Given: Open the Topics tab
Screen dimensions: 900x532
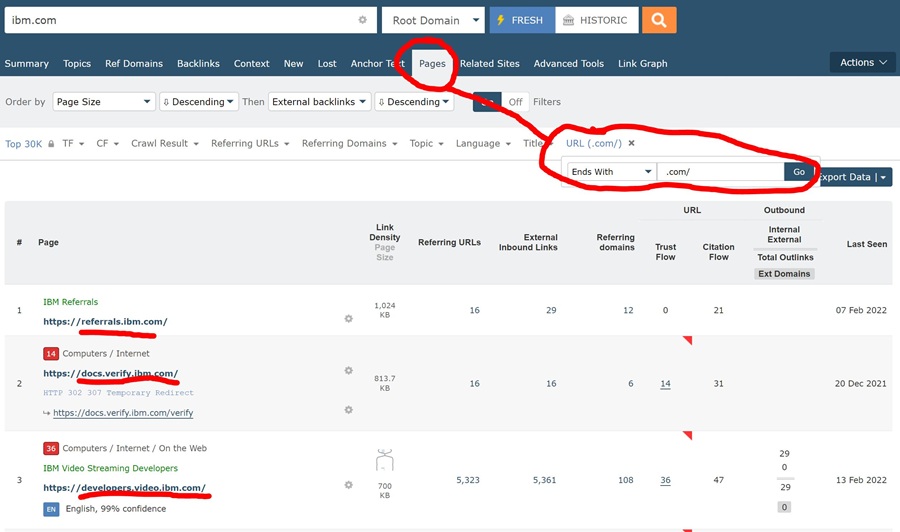Looking at the screenshot, I should [x=77, y=64].
